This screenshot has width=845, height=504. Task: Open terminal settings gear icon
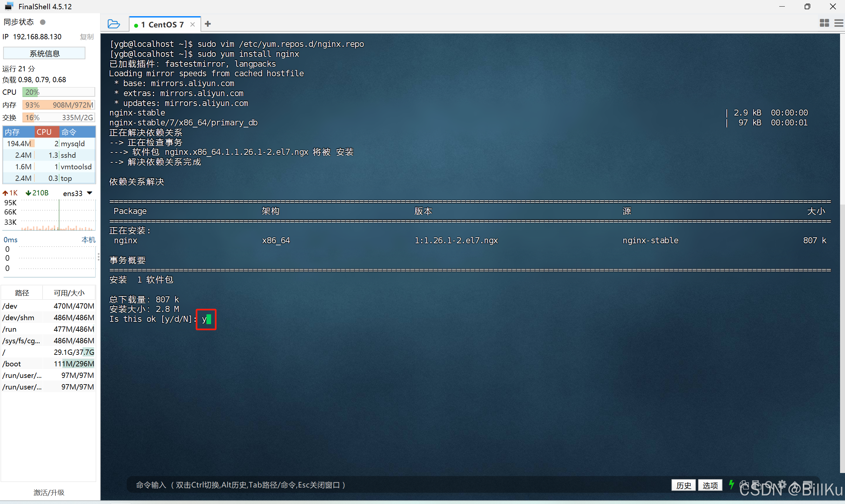click(x=782, y=485)
